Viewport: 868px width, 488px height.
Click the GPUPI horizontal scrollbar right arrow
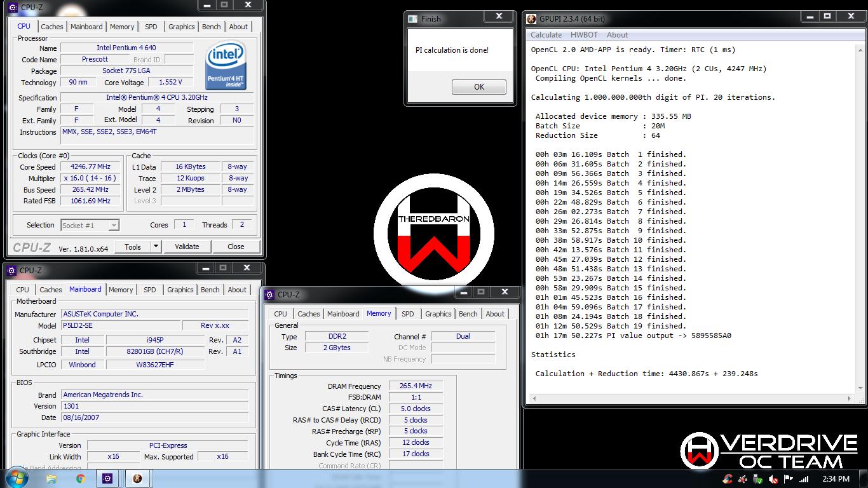tap(850, 399)
